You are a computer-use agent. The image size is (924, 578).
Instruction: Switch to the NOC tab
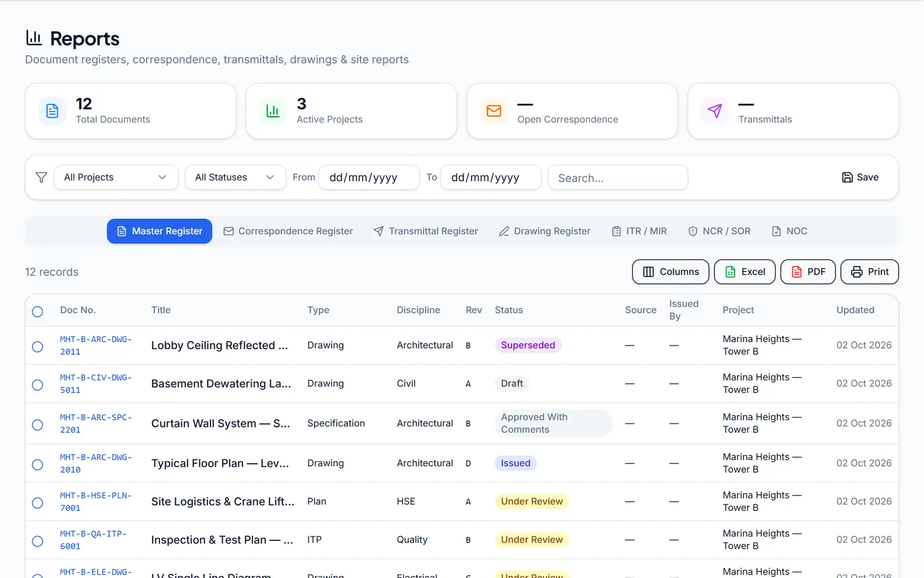point(789,231)
